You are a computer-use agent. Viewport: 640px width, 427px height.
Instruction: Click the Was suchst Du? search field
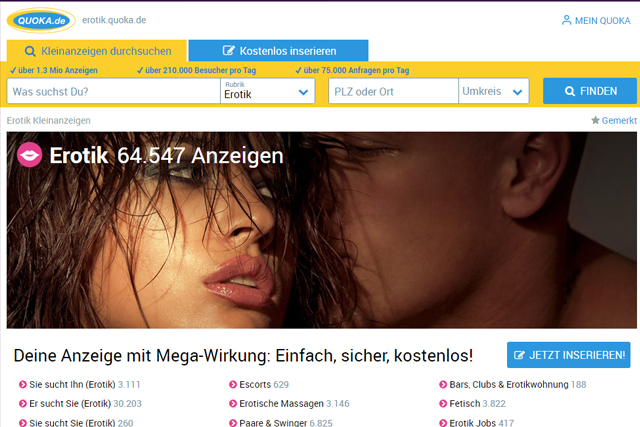tap(113, 91)
